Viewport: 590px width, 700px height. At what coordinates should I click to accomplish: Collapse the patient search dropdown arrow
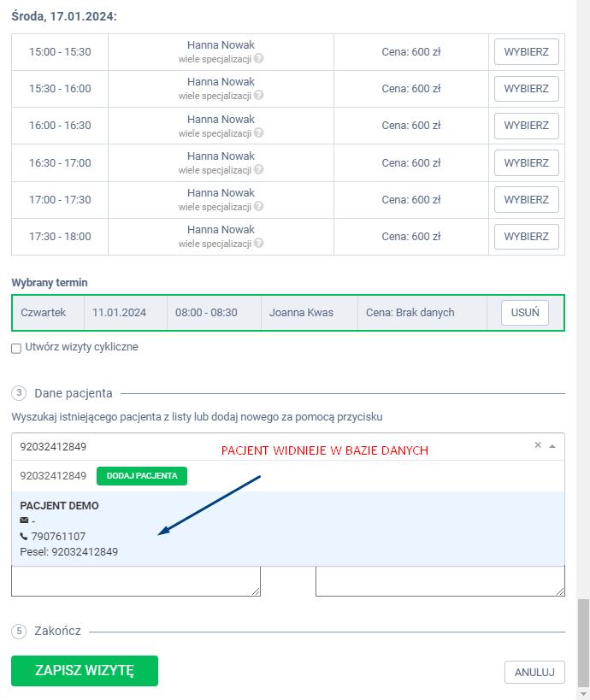tap(552, 446)
